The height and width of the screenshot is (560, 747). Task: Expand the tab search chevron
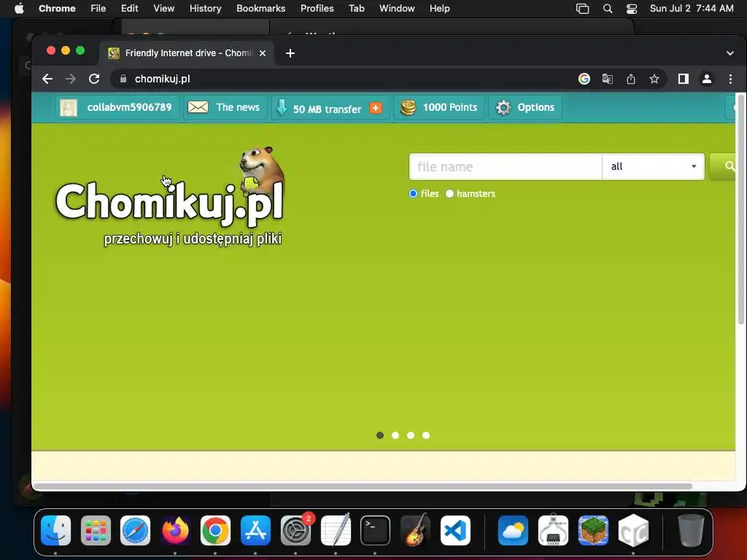coord(729,53)
